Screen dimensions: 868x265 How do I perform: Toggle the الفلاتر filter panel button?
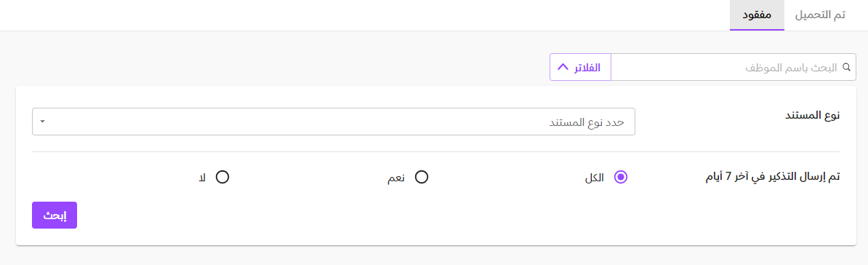580,67
